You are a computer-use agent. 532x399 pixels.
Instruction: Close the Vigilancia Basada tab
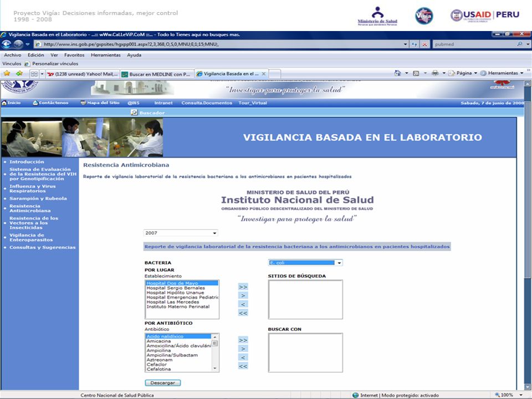click(264, 74)
